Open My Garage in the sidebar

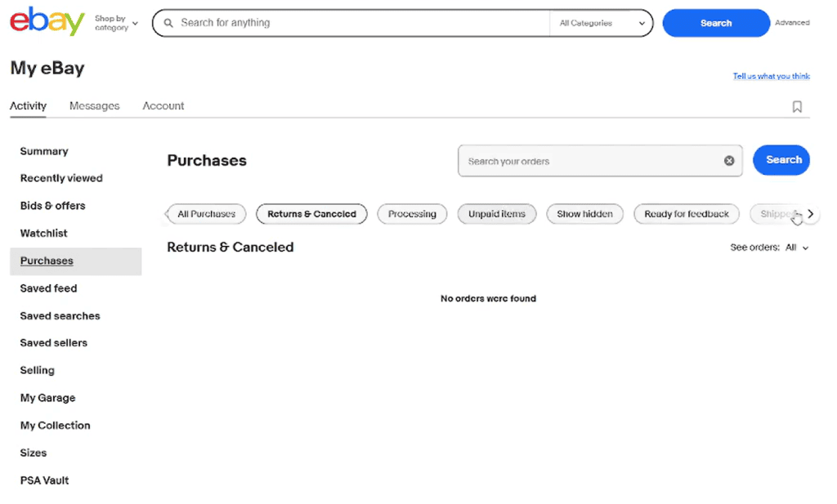[x=48, y=399]
